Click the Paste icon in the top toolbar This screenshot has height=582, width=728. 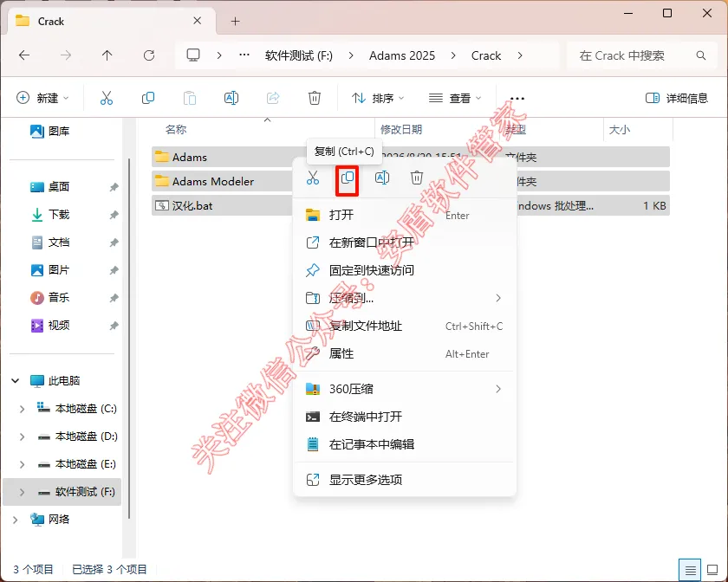coord(190,98)
